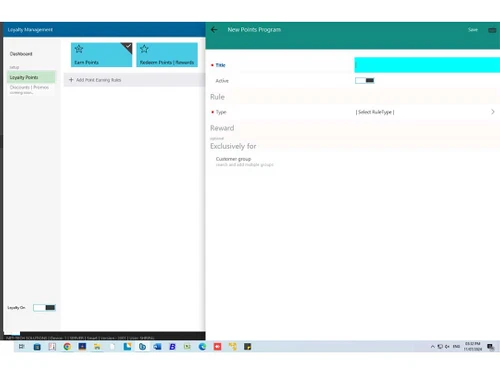This screenshot has width=500, height=375.
Task: Click the Exclusively for heading
Action: [x=233, y=146]
